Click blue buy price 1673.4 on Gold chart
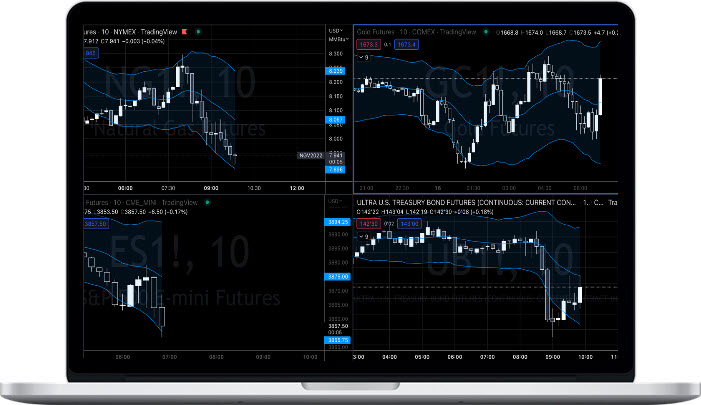Screen dimensions: 701x405 406,46
